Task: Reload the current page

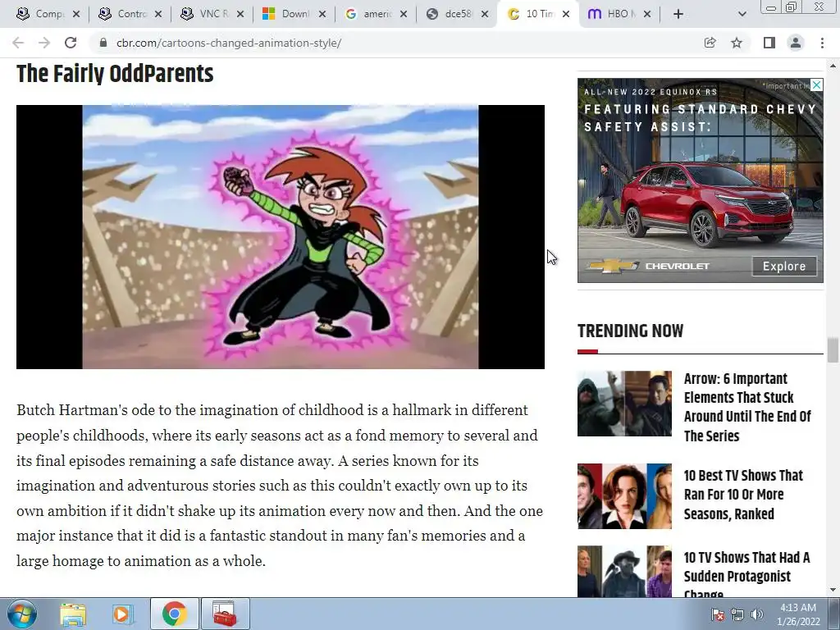Action: click(x=71, y=43)
